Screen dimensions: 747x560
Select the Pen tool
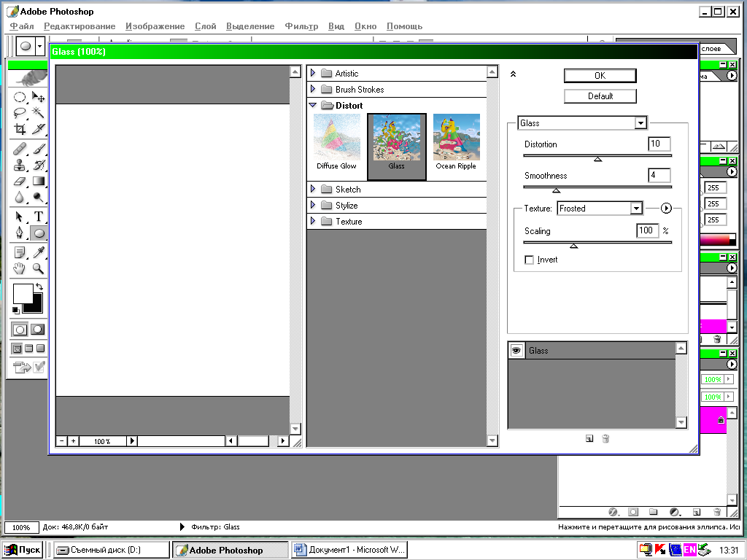tap(20, 233)
